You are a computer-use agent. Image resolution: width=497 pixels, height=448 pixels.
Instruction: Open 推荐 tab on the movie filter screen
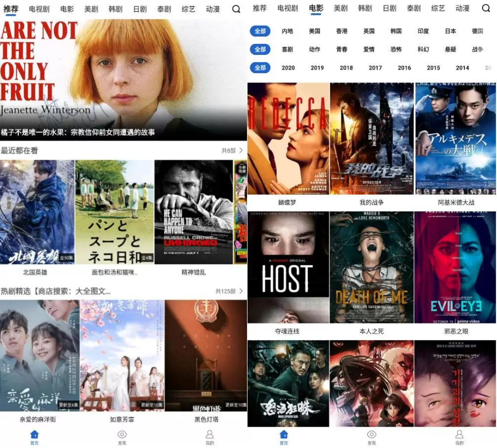click(259, 8)
